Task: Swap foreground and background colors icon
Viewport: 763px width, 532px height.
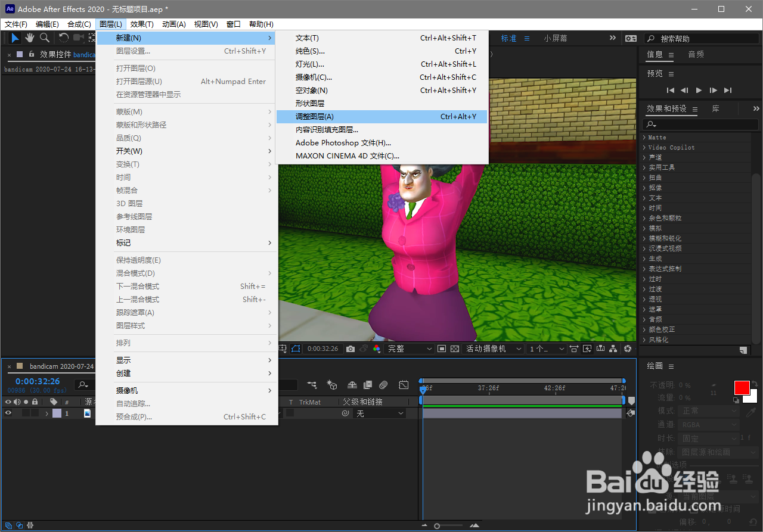Action: click(755, 384)
